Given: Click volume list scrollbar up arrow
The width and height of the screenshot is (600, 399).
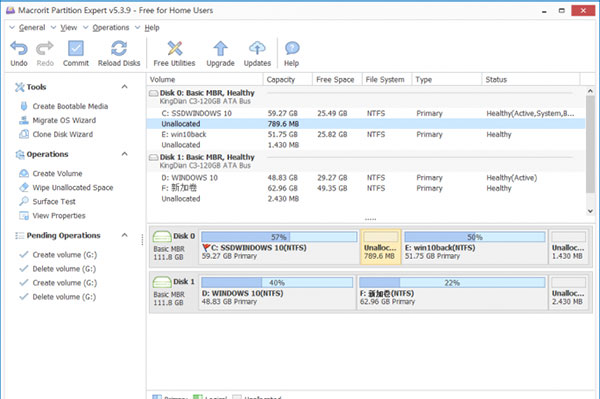Looking at the screenshot, I should (590, 91).
